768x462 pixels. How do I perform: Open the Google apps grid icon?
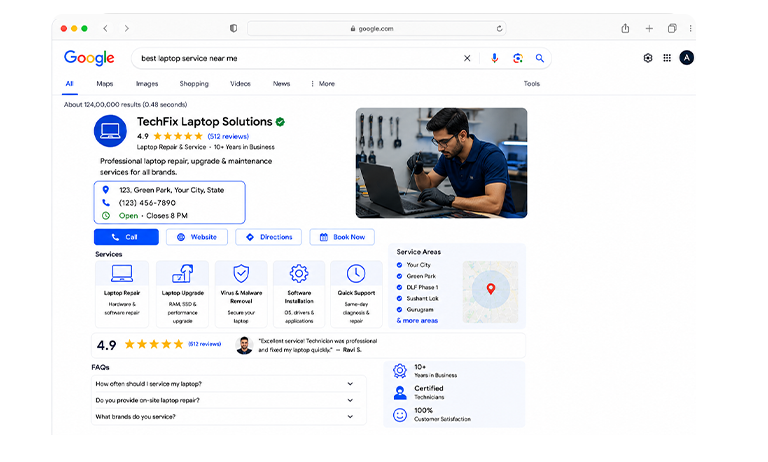[667, 58]
